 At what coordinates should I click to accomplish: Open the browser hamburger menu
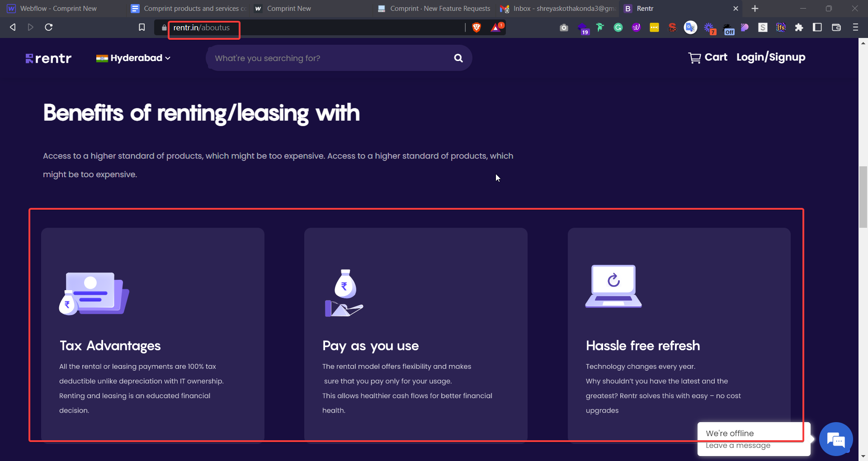coord(855,27)
